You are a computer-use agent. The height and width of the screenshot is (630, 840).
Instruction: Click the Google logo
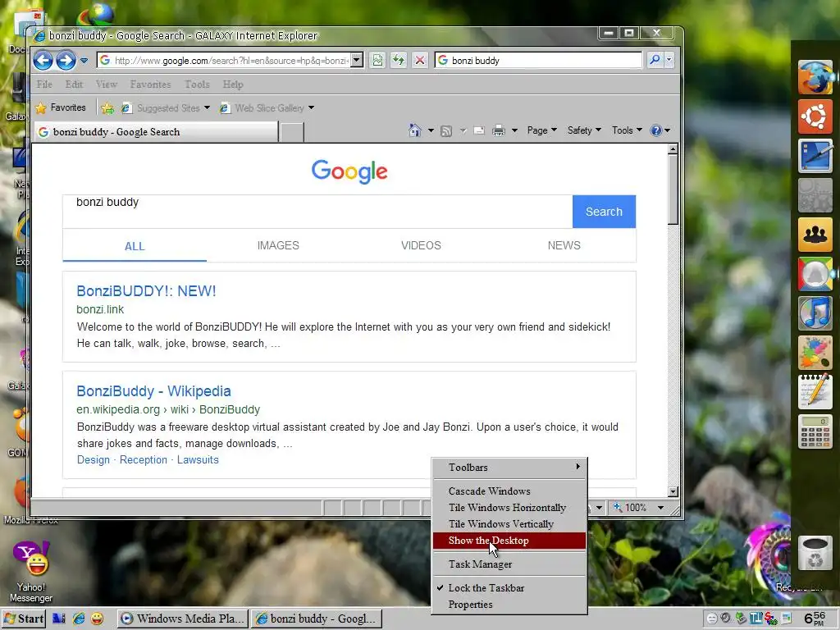[349, 171]
